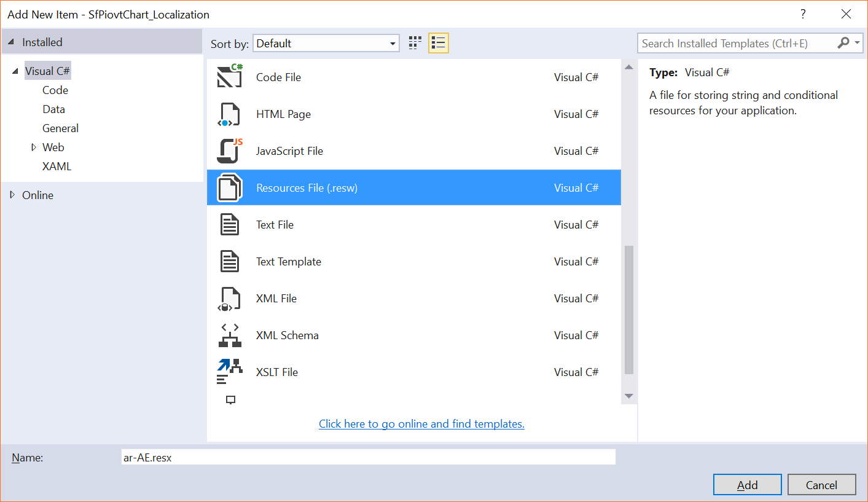Select the JavaScript File template icon
868x502 pixels.
coord(230,151)
